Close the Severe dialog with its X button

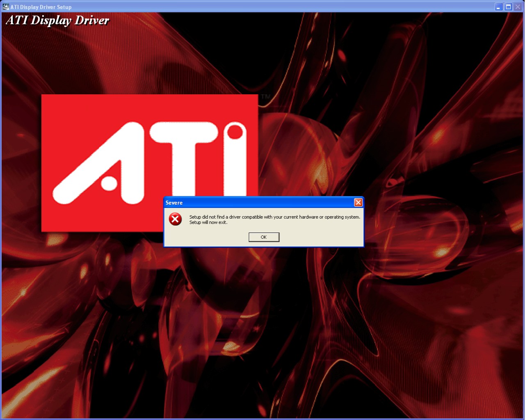point(358,203)
